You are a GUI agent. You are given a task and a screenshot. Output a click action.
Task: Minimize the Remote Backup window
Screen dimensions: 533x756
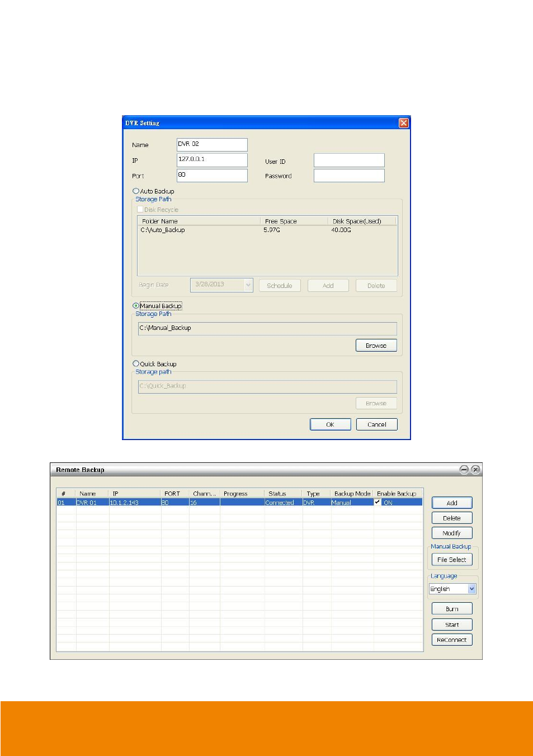464,470
